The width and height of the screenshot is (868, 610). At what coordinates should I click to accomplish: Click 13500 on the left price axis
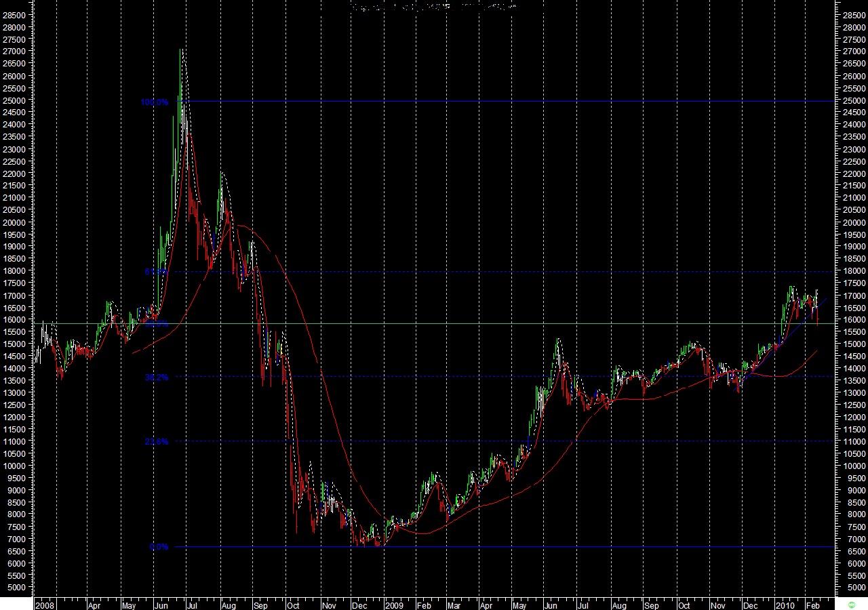click(x=15, y=381)
